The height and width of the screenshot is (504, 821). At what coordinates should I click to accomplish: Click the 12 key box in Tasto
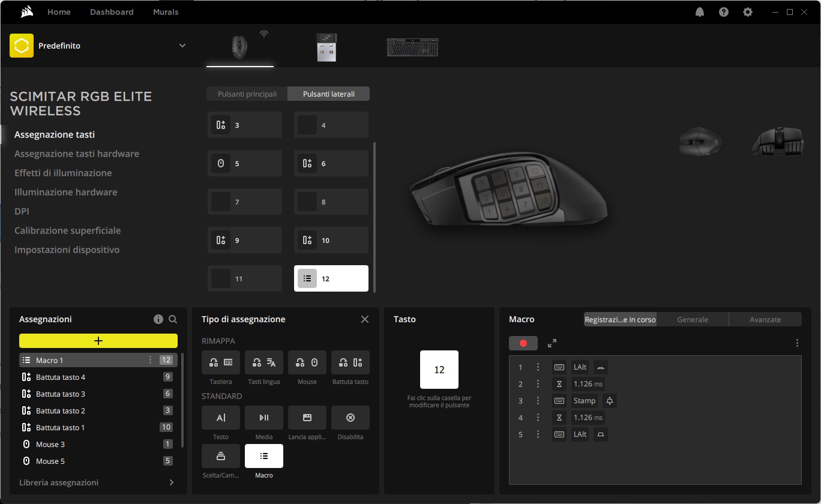point(439,370)
